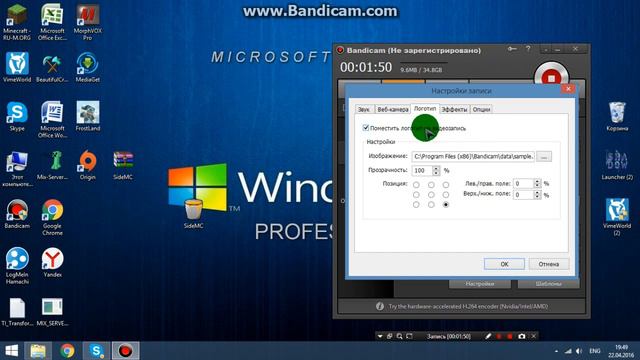
Task: Click the volume icon in system tray
Action: 579,351
